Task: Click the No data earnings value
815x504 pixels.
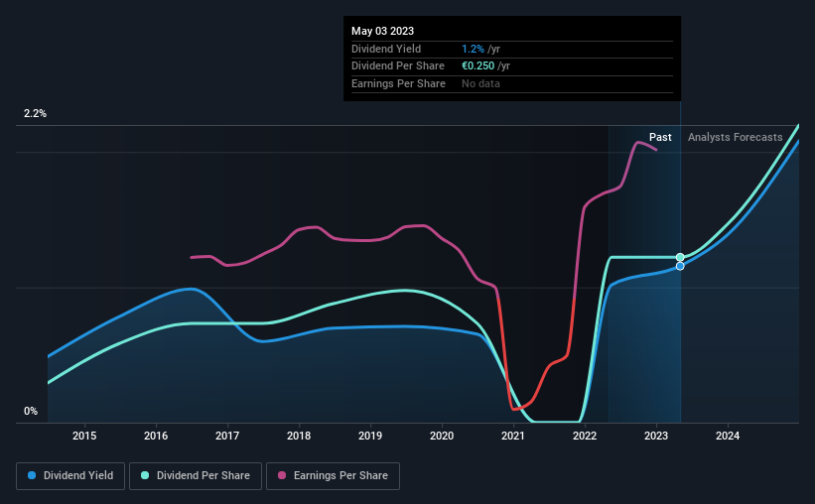Action: (x=480, y=83)
